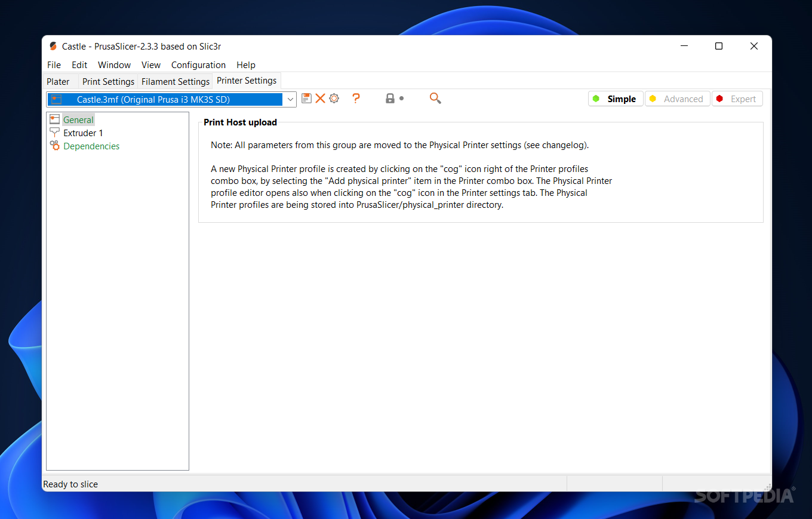Viewport: 812px width, 519px height.
Task: Click the orange question mark help icon
Action: coord(356,99)
